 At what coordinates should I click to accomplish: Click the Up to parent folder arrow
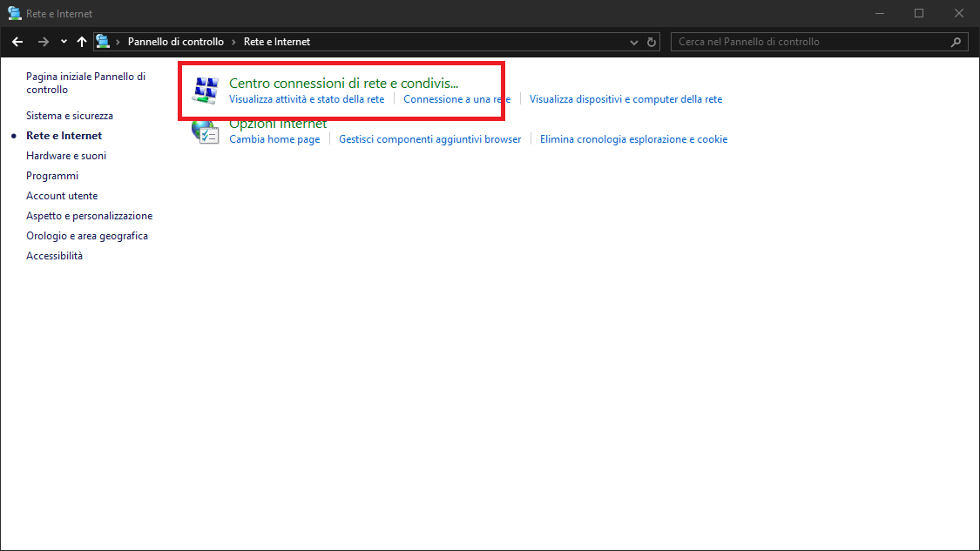[x=82, y=42]
